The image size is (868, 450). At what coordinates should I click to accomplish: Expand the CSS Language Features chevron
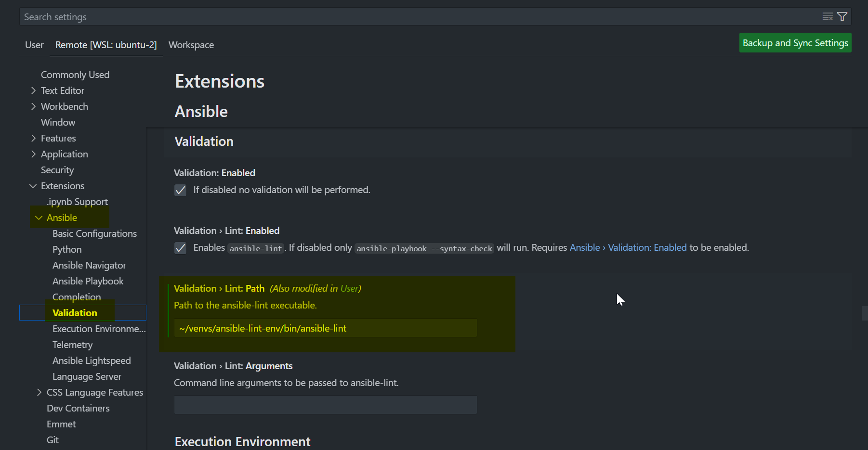39,392
